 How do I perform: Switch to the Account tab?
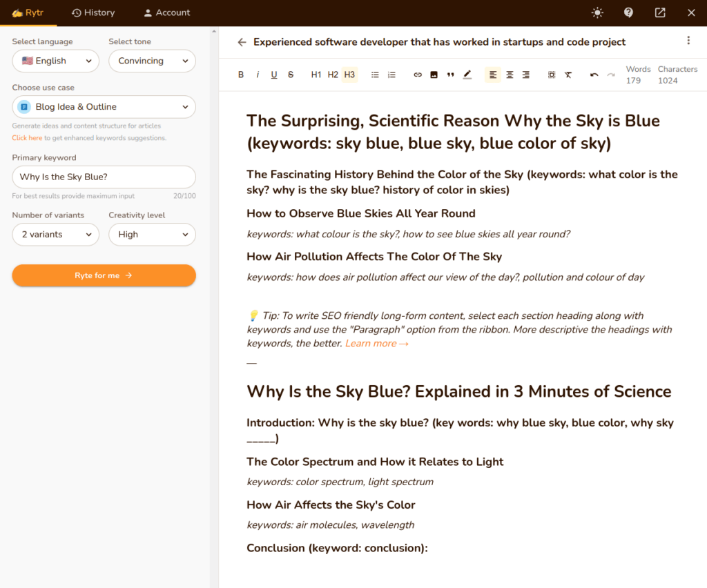167,12
